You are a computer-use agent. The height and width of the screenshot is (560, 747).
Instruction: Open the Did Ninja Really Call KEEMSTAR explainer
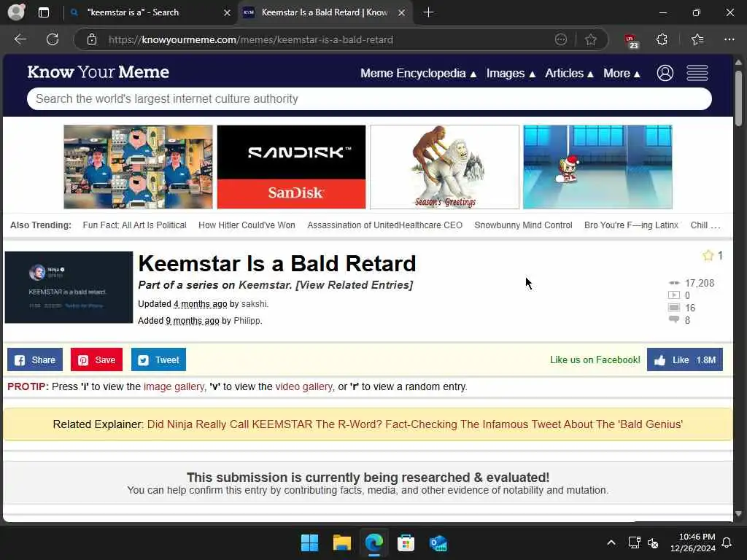(x=415, y=424)
